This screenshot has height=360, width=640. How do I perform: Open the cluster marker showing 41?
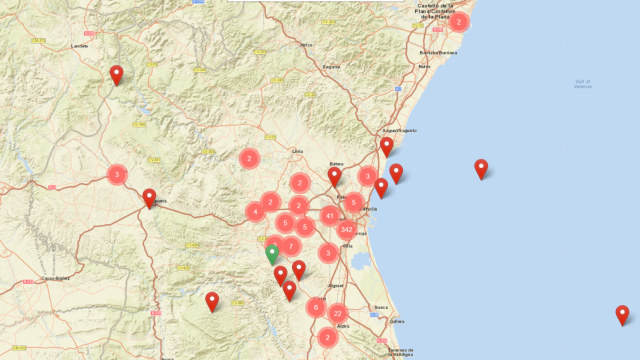(330, 216)
